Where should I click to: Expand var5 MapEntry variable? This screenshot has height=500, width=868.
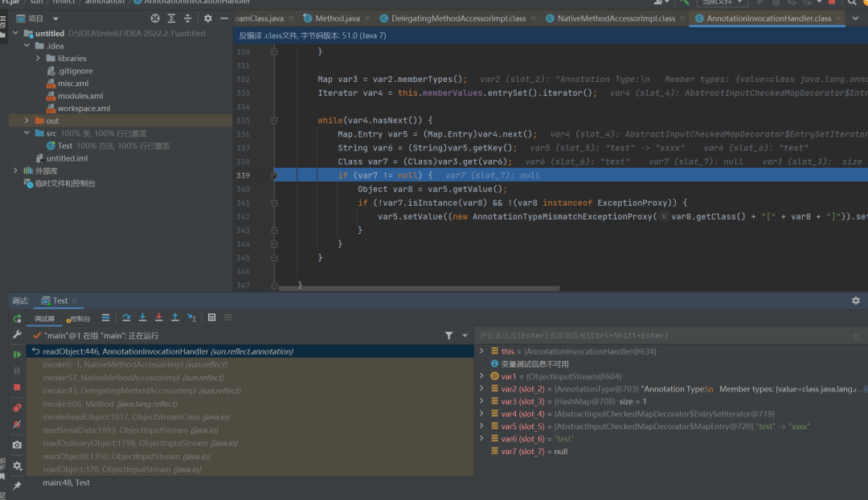point(481,426)
